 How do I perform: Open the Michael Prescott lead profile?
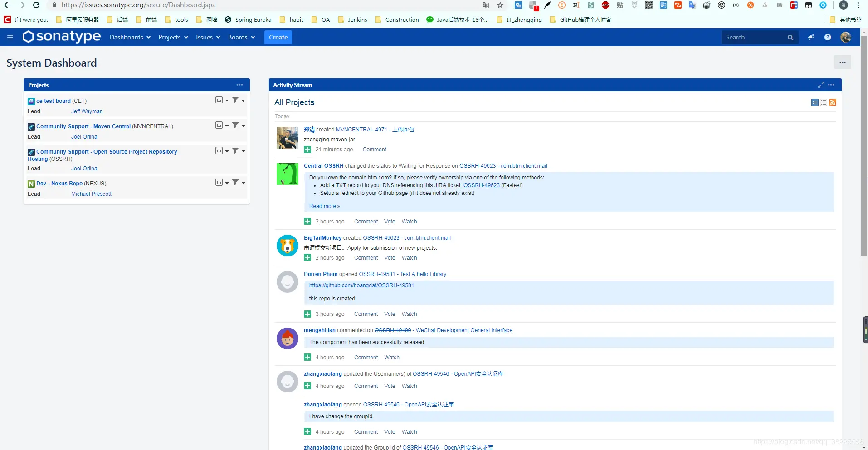click(91, 194)
